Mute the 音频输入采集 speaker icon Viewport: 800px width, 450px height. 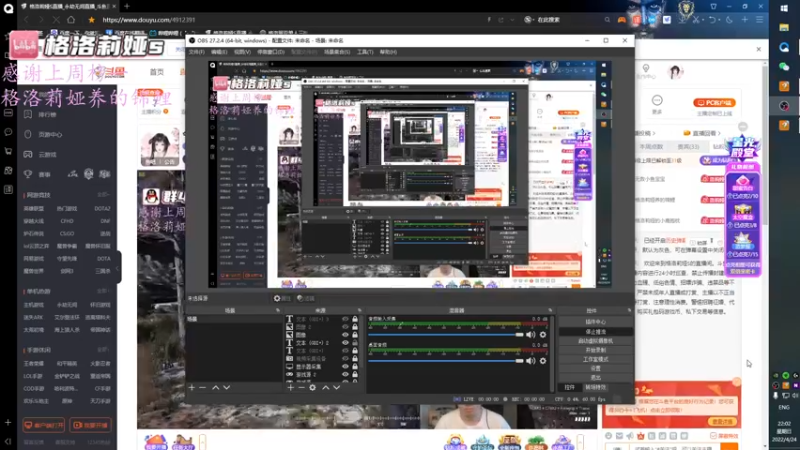pyautogui.click(x=531, y=335)
